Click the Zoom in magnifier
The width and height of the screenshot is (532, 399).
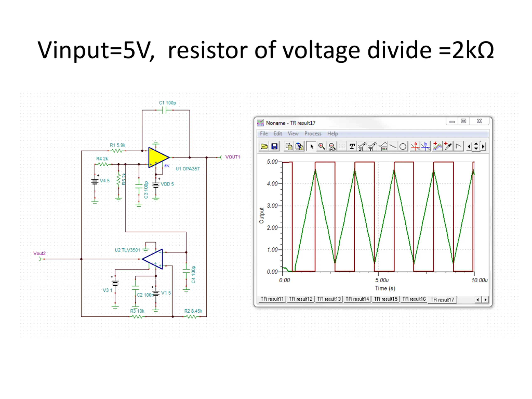tap(321, 146)
